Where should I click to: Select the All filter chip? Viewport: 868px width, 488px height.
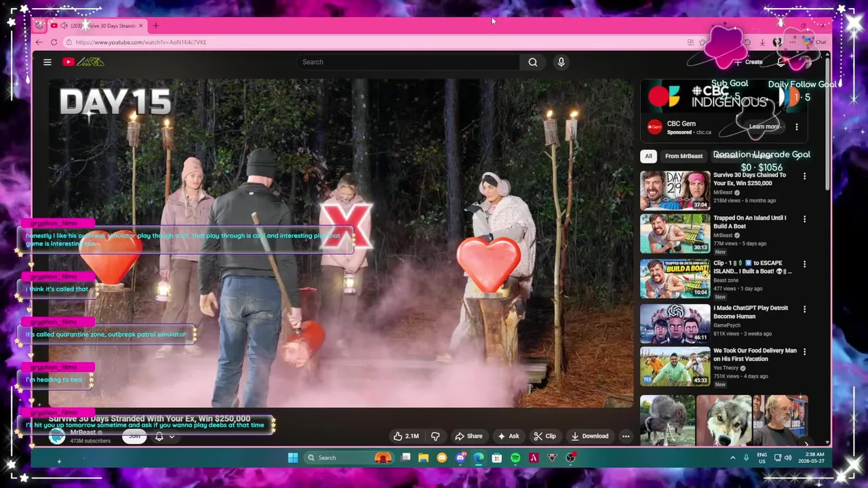[648, 156]
